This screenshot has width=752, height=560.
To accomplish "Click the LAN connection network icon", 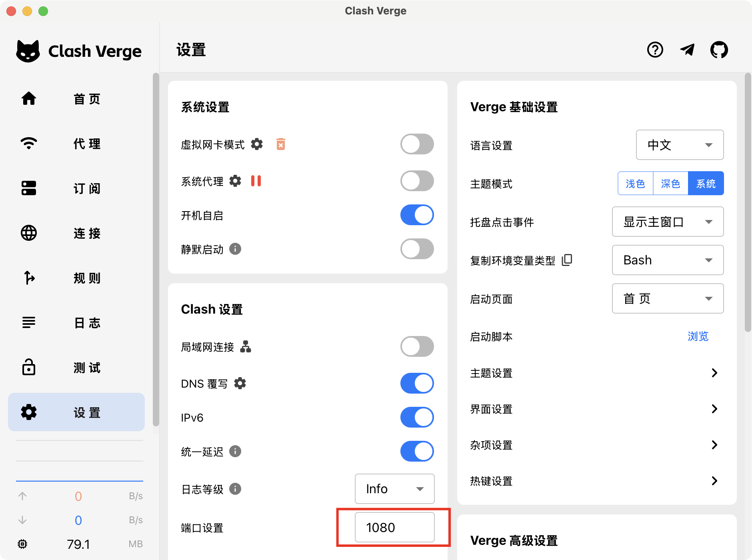I will click(x=246, y=346).
